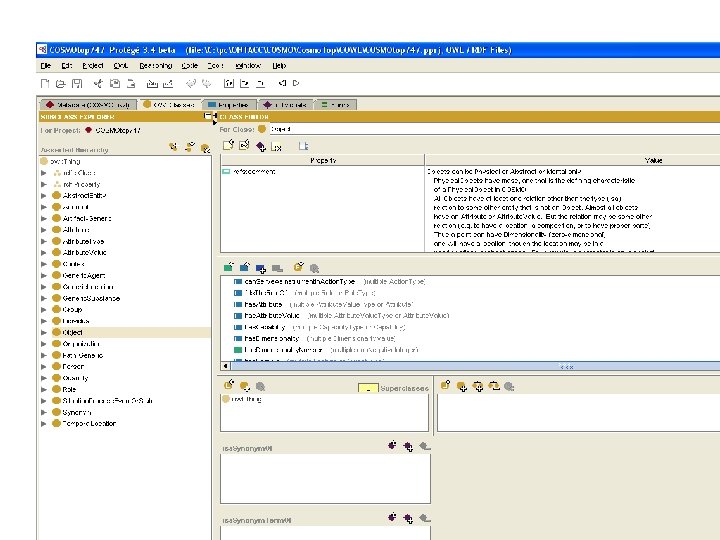Click the first annotation icon below For Class

(x=227, y=146)
